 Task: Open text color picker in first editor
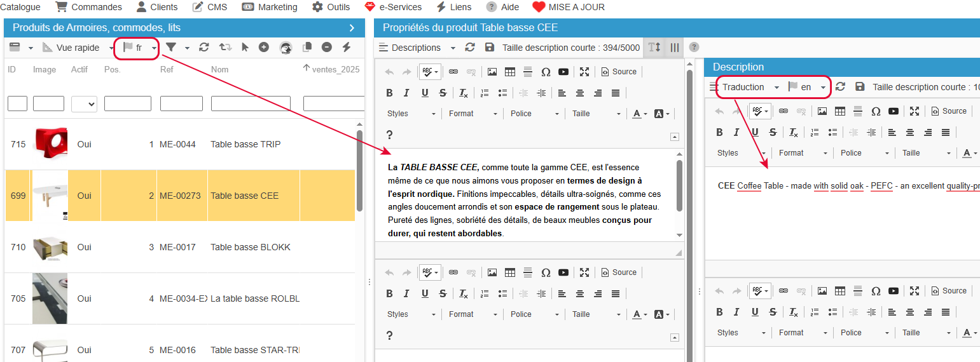coord(637,114)
